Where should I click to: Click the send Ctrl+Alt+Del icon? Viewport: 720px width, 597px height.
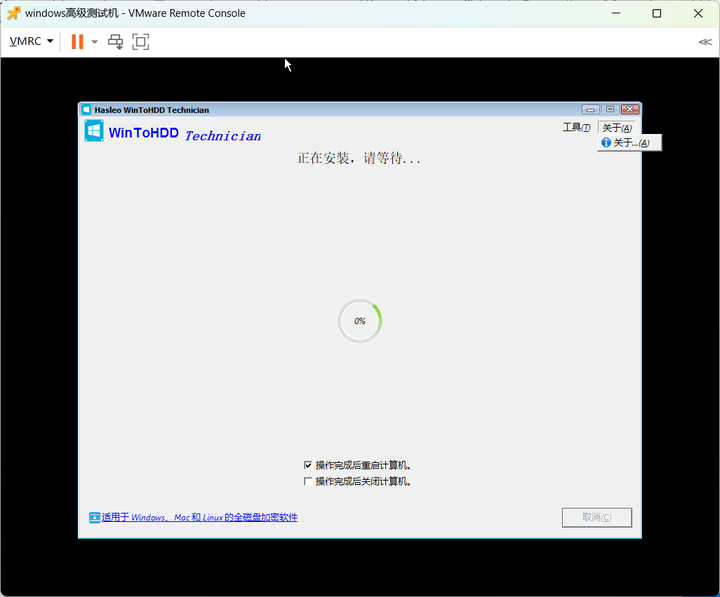click(x=115, y=42)
